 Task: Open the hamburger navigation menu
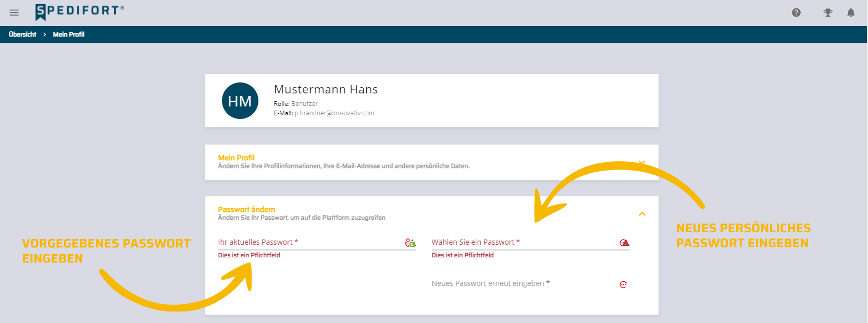tap(14, 13)
